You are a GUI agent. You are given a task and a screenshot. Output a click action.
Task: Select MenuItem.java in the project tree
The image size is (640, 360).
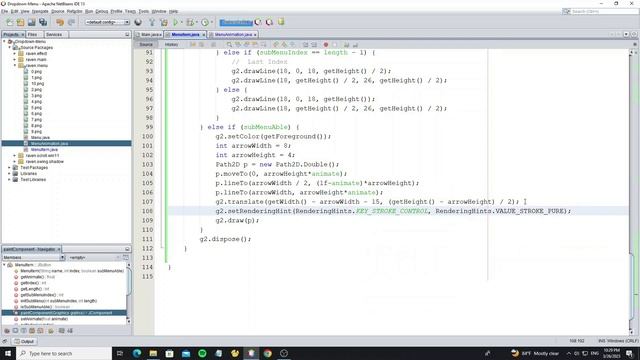click(44, 149)
